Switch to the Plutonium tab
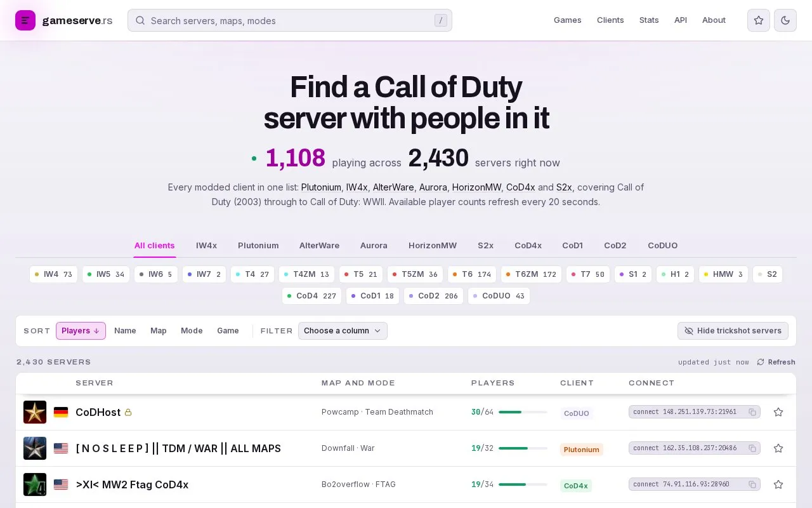 point(258,245)
